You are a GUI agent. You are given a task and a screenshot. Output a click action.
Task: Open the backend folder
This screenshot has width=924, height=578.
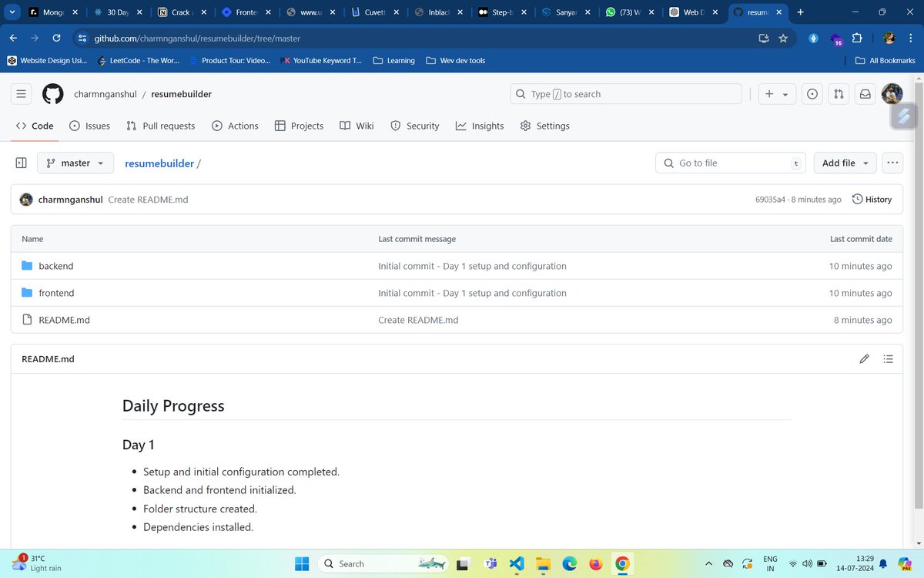coord(55,266)
